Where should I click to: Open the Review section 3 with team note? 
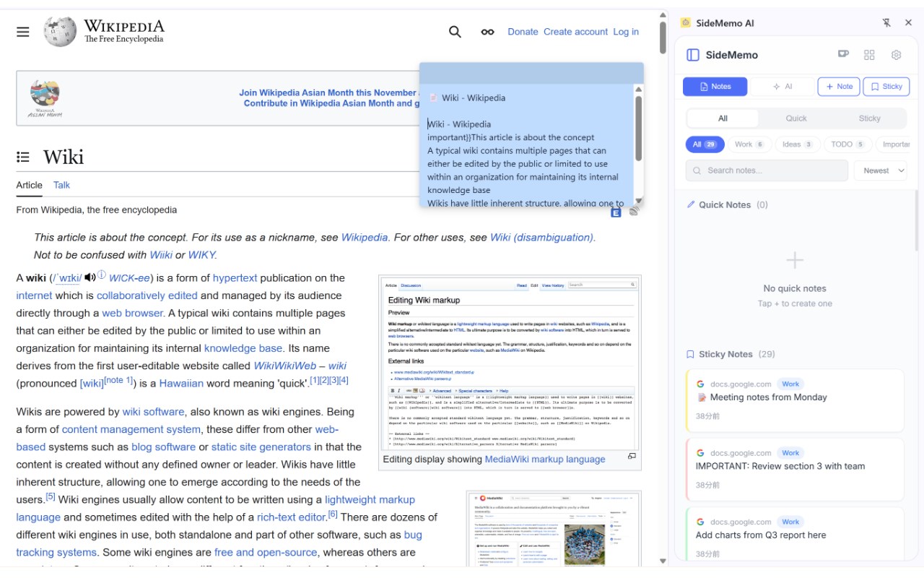795,470
